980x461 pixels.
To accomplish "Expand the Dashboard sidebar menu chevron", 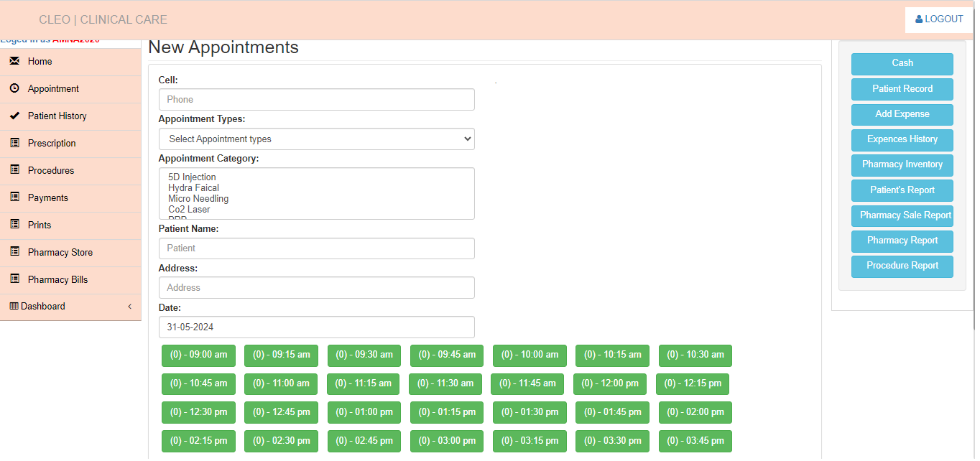I will (129, 307).
